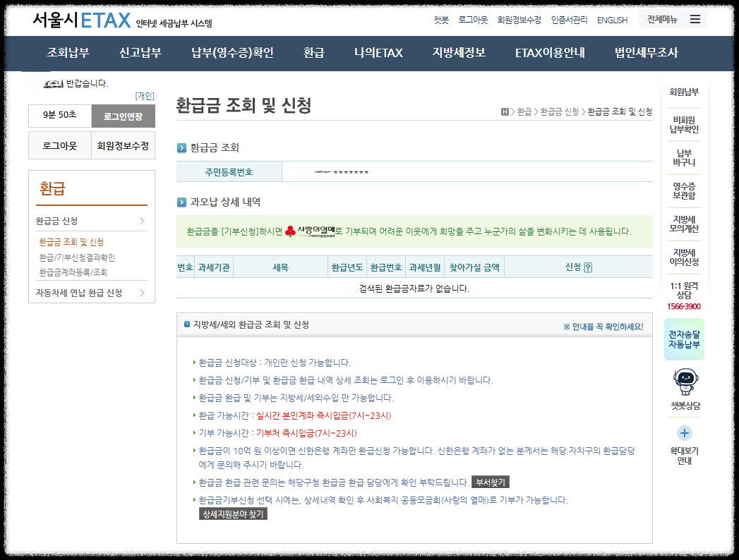Viewport: 739px width, 560px height.
Task: Click the 챗봇 link in the top bar
Action: (x=441, y=20)
